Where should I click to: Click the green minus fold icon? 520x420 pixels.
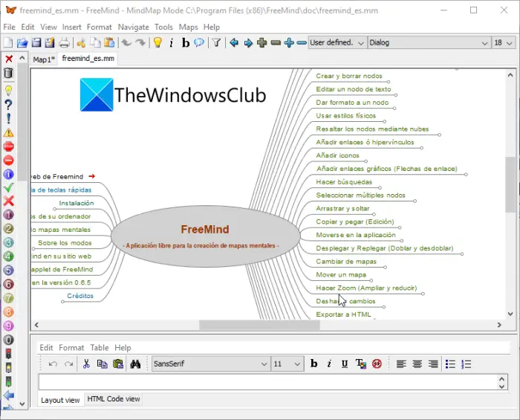276,43
